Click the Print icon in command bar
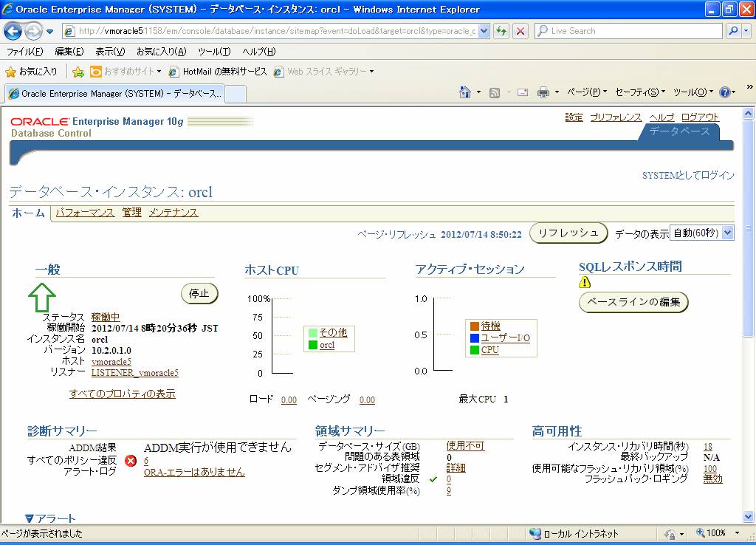 543,92
